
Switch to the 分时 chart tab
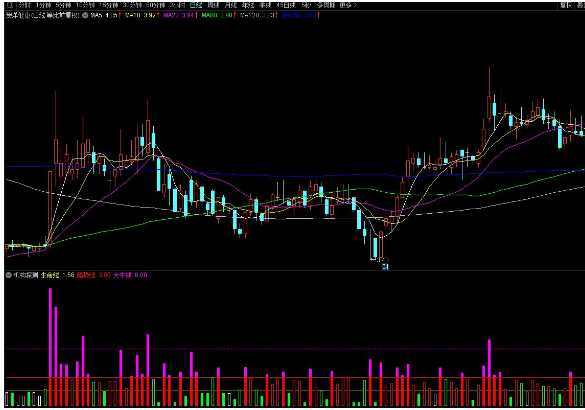pyautogui.click(x=25, y=5)
